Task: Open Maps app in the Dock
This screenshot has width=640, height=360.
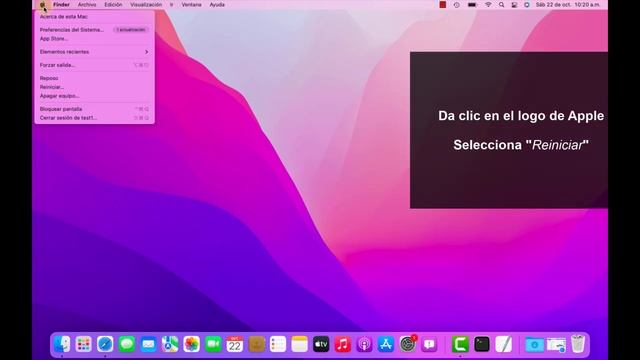Action: [170, 344]
